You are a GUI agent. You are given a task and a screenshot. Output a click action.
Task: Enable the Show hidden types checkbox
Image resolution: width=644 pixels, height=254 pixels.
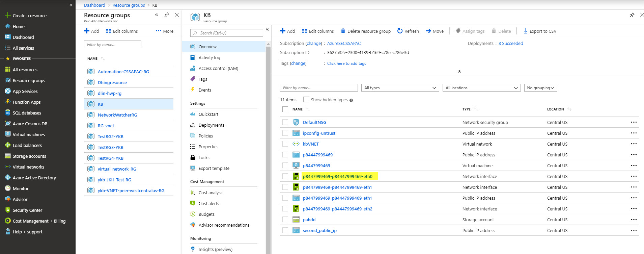(306, 100)
